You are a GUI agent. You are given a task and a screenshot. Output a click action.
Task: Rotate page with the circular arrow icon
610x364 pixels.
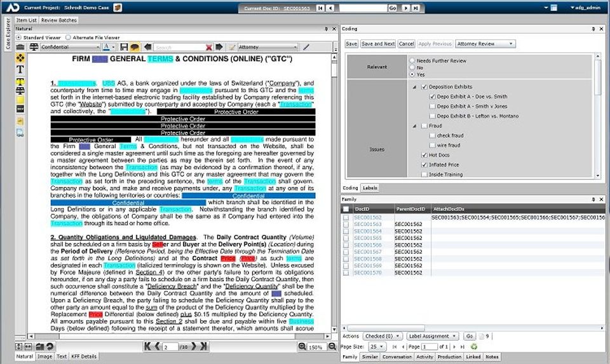pyautogui.click(x=50, y=346)
